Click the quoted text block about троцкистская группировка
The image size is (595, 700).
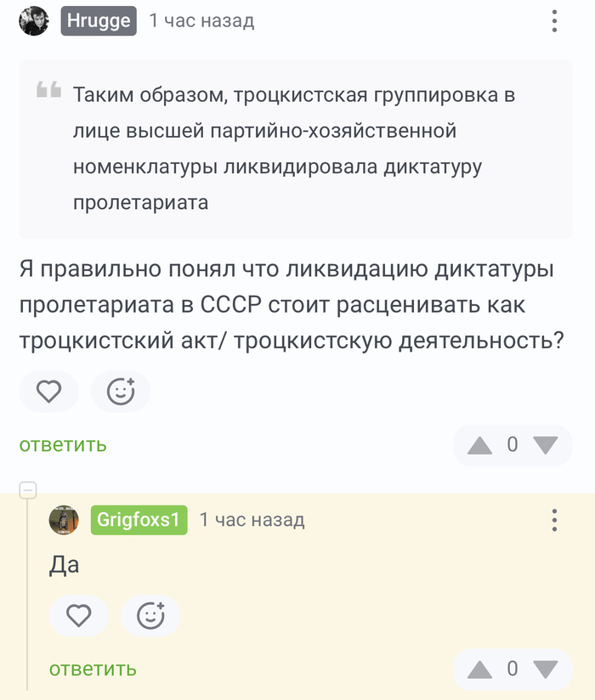(294, 149)
